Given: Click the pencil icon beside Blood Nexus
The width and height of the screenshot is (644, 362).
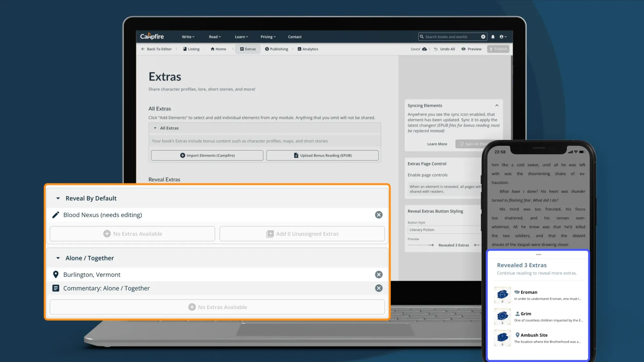Looking at the screenshot, I should point(56,215).
